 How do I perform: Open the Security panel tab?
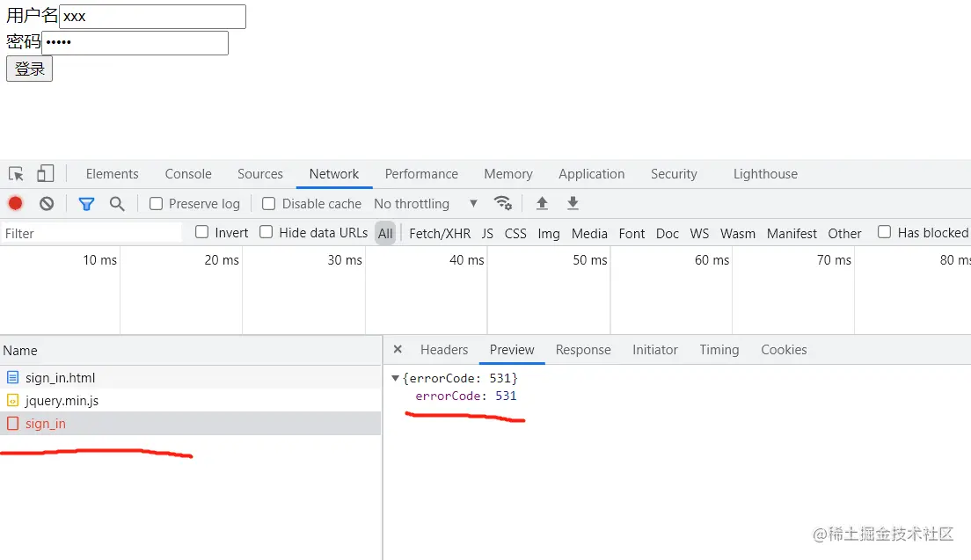pos(674,174)
